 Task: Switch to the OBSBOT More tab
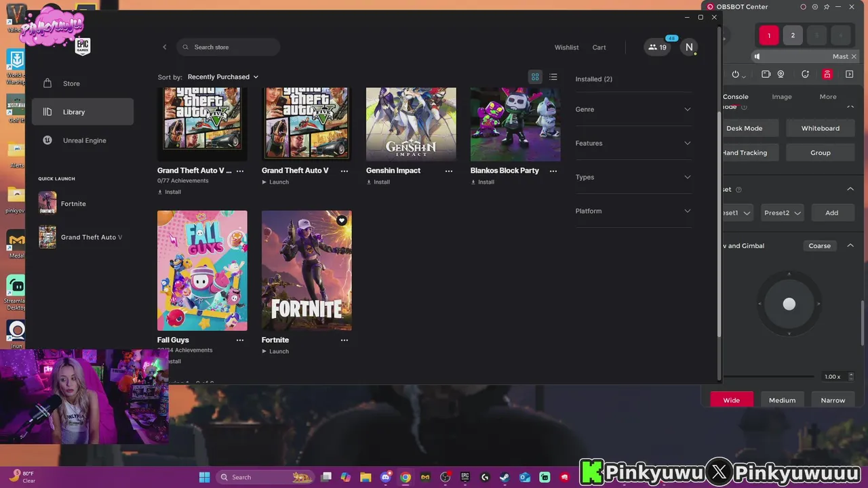(x=828, y=97)
